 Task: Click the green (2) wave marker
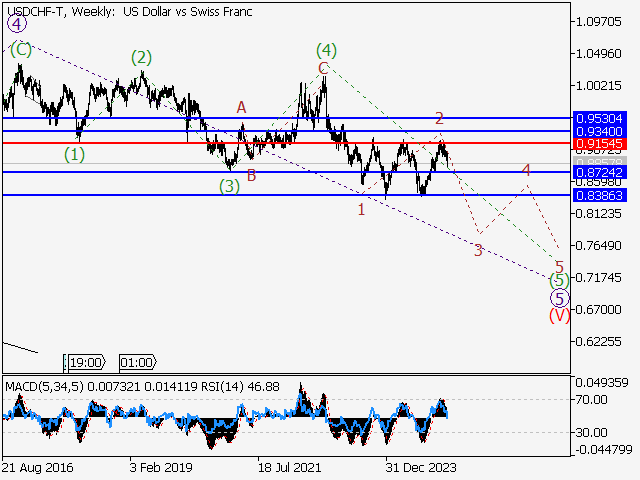141,57
